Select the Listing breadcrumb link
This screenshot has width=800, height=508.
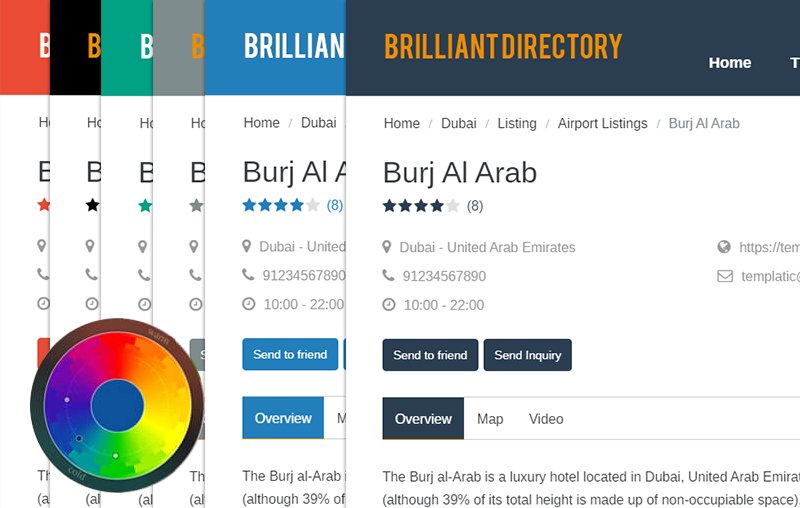[x=517, y=123]
